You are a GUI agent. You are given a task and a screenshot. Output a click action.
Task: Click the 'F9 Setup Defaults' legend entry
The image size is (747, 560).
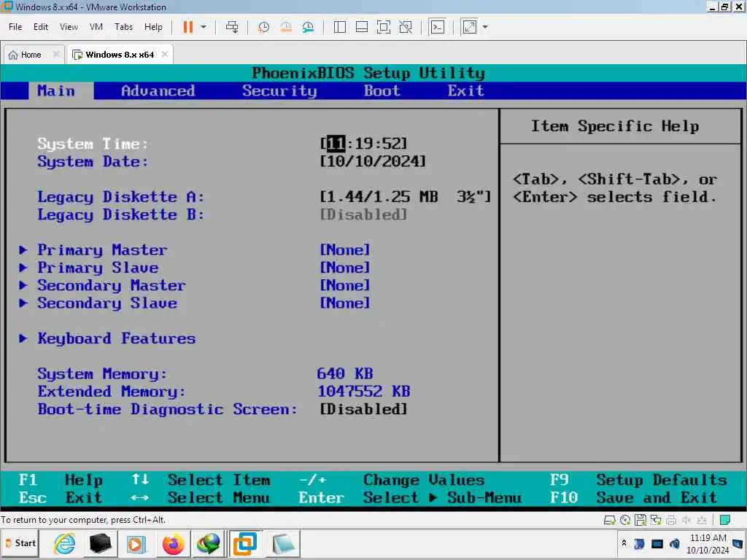point(638,480)
